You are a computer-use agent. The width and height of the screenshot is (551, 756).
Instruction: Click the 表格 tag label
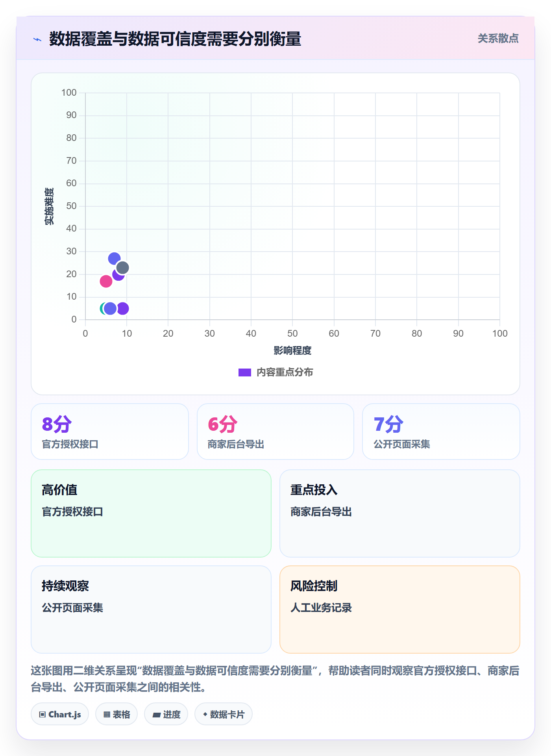[121, 714]
